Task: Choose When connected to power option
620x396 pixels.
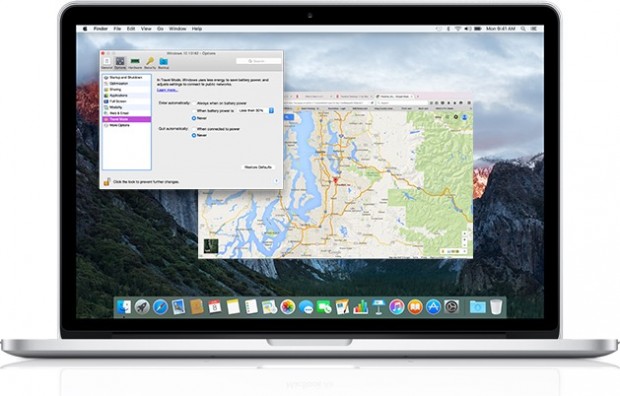Action: pos(194,129)
